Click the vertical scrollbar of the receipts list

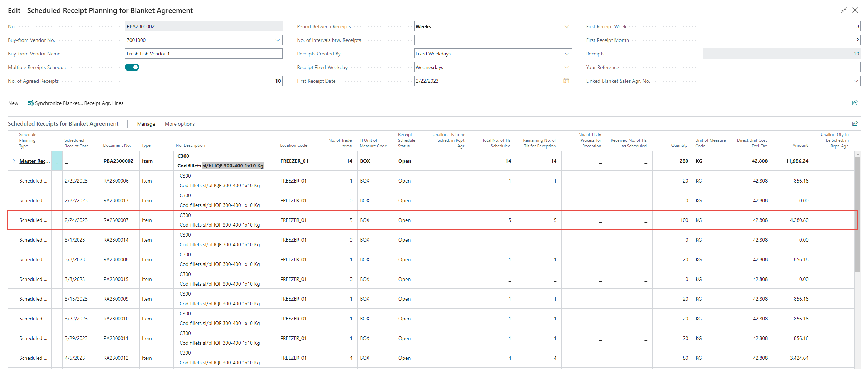pos(858,215)
